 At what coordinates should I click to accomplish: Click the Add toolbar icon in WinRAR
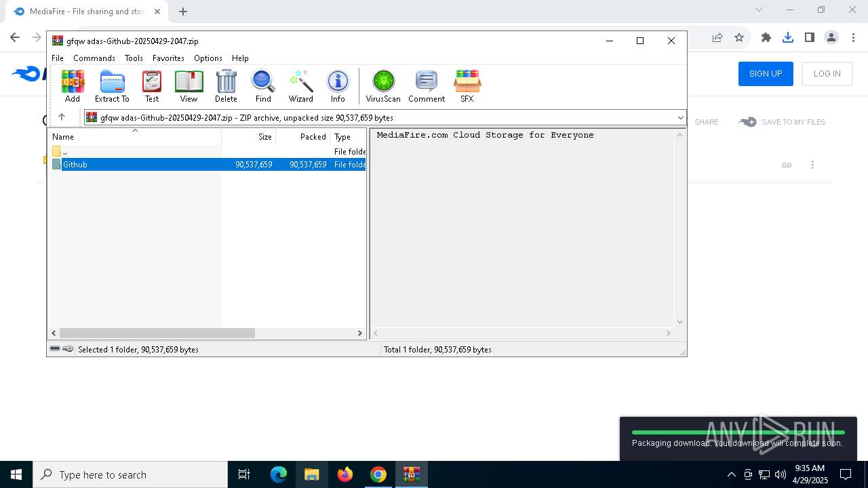[73, 86]
